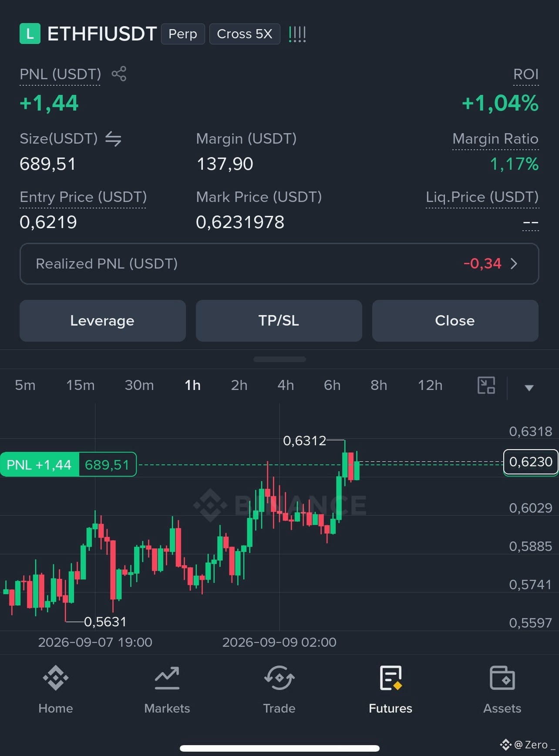Tap the ADL indicator bars
The image size is (559, 756).
click(297, 34)
